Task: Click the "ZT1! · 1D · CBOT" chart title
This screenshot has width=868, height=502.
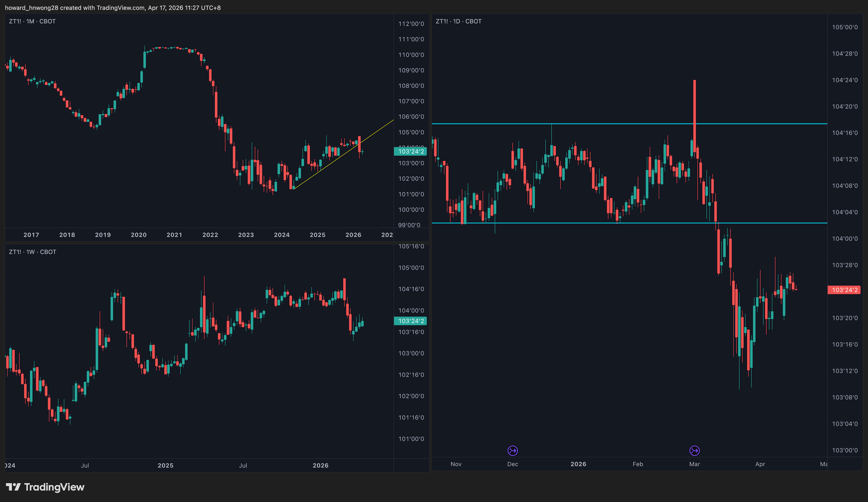Action: (x=458, y=21)
